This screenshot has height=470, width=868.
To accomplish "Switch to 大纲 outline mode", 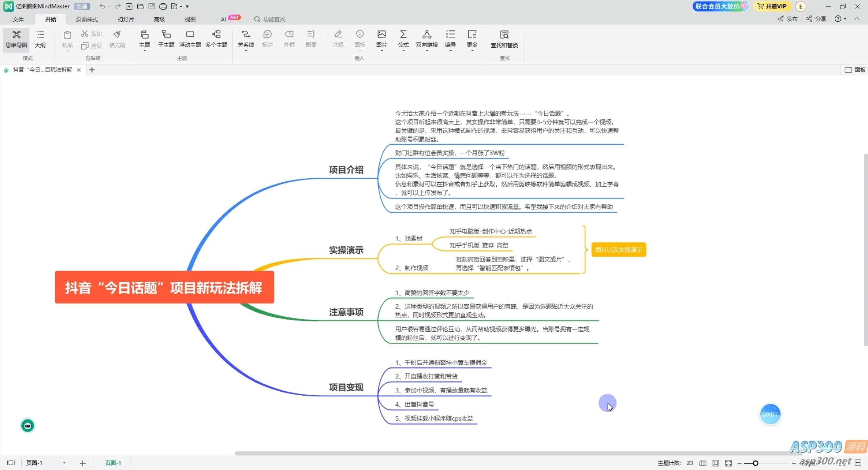I will [40, 39].
